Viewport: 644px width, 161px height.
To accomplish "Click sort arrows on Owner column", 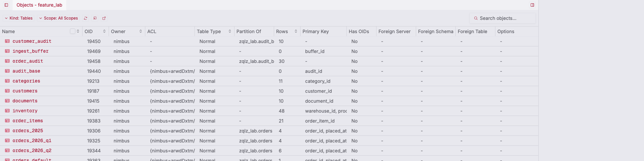I will point(141,31).
